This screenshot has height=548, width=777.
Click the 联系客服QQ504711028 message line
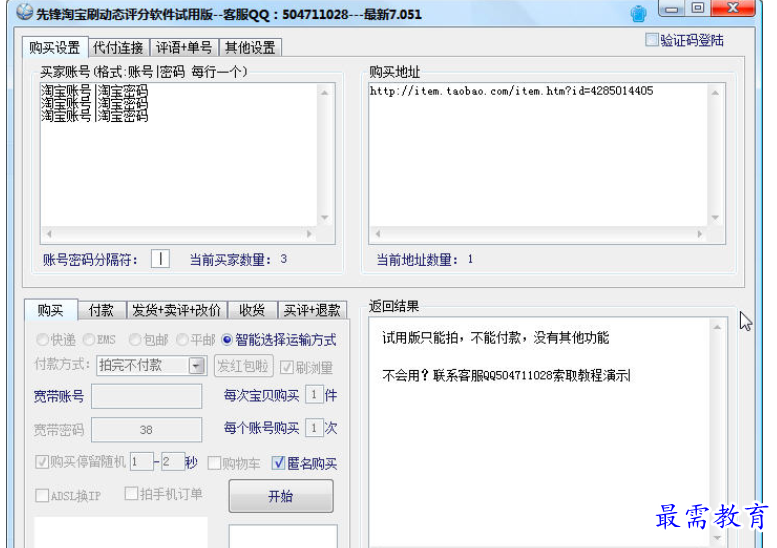pos(506,375)
